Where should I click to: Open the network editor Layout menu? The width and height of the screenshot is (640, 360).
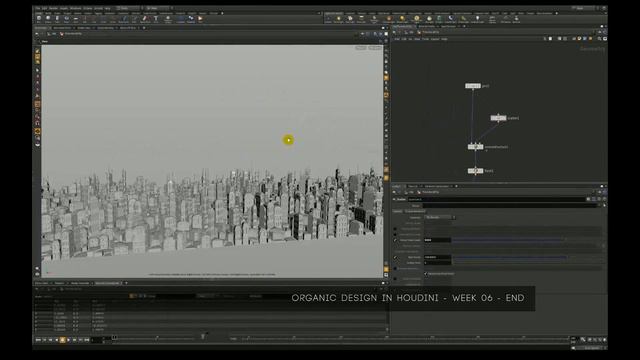click(x=435, y=39)
